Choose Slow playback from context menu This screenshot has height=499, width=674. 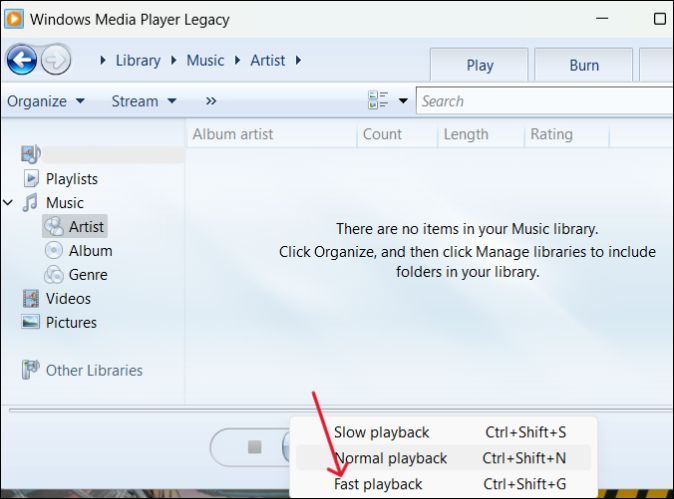(381, 432)
